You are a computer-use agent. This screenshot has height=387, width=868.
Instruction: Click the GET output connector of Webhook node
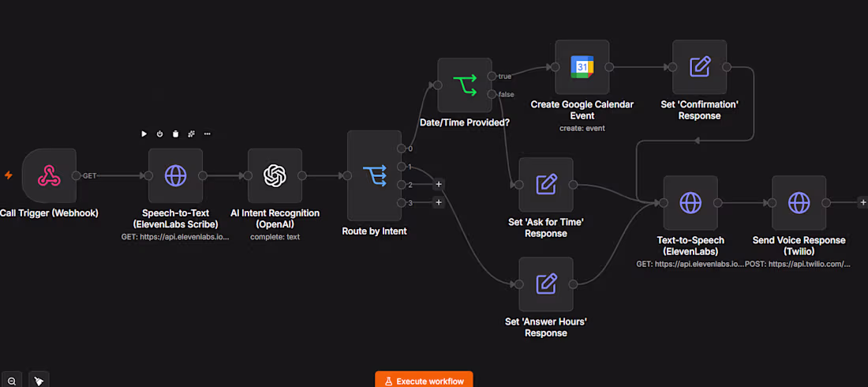pyautogui.click(x=77, y=176)
